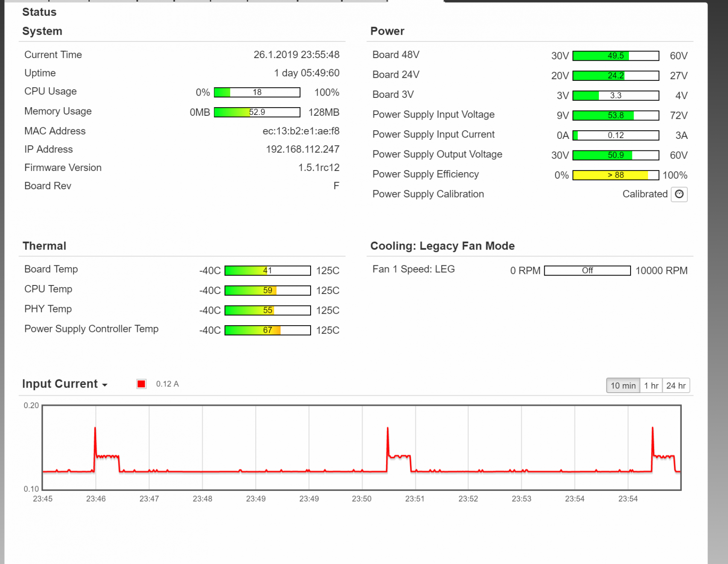
Task: Click the CPU Usage progress bar
Action: pos(257,92)
